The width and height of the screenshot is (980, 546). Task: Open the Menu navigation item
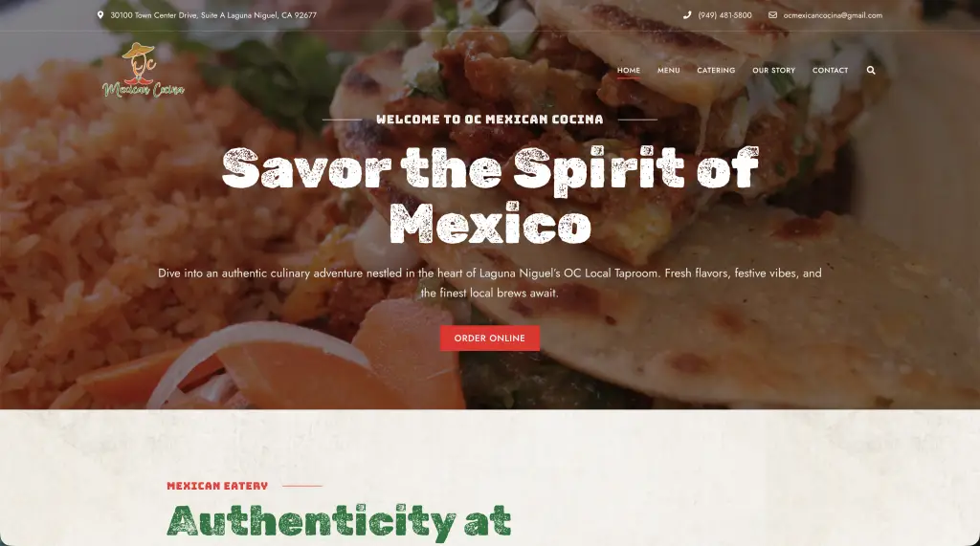coord(668,70)
